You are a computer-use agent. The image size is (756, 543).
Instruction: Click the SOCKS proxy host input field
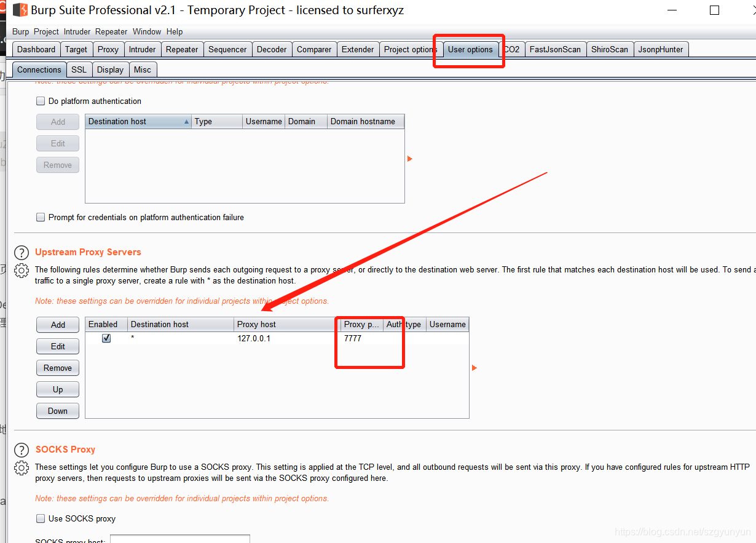[179, 539]
